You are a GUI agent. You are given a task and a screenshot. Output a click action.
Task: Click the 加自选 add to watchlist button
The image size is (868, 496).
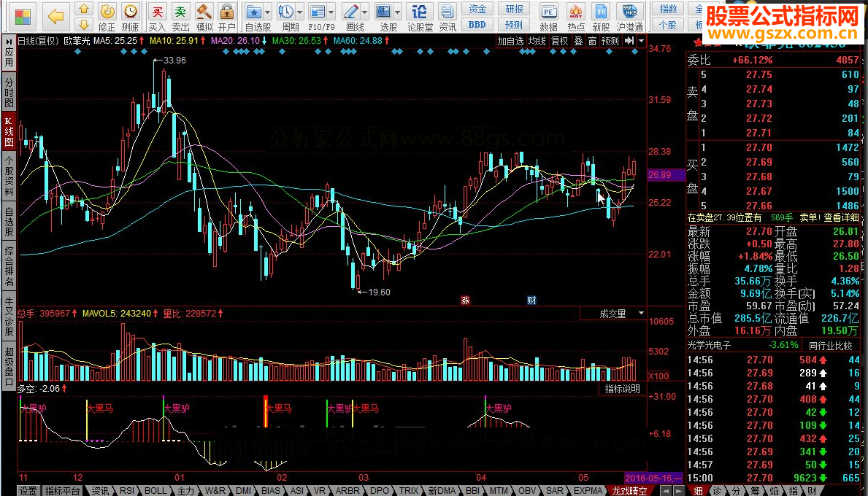(x=510, y=41)
